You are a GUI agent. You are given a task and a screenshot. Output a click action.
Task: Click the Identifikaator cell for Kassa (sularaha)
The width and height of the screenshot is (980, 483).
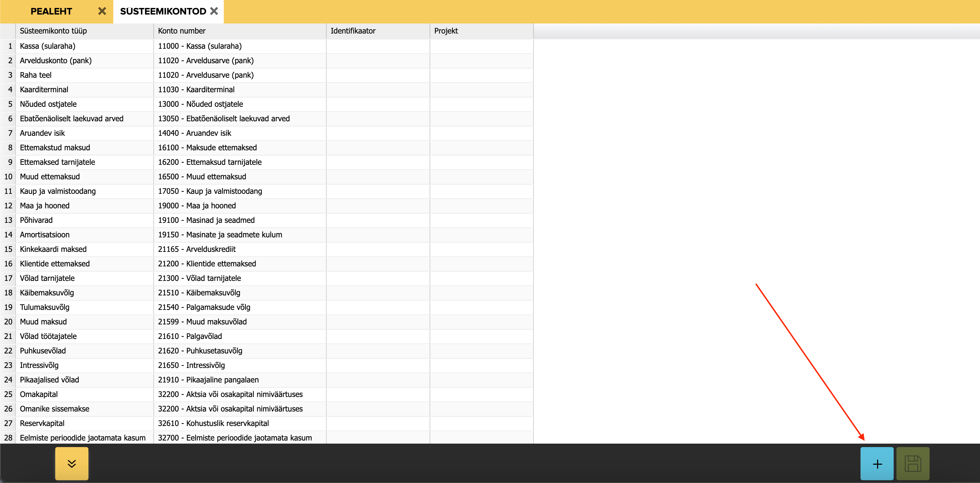click(x=377, y=46)
